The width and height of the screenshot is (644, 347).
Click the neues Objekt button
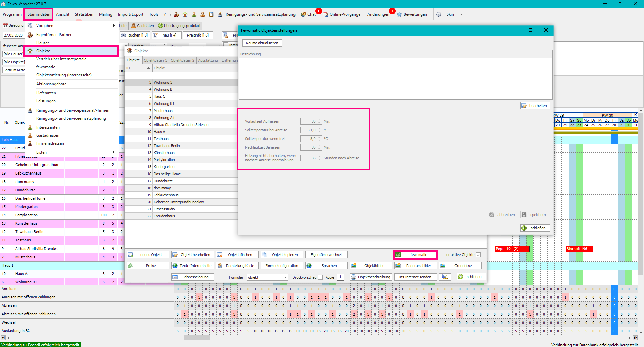pyautogui.click(x=148, y=255)
